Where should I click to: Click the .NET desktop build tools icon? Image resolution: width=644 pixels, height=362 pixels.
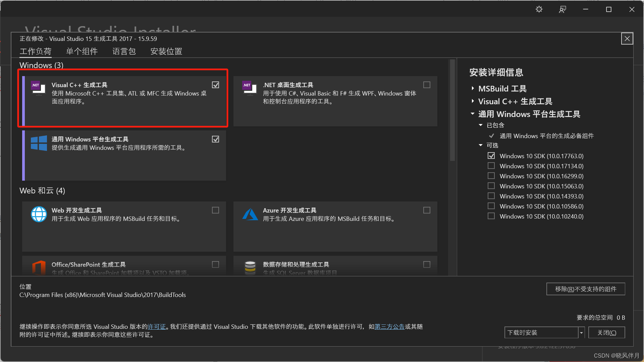(250, 88)
